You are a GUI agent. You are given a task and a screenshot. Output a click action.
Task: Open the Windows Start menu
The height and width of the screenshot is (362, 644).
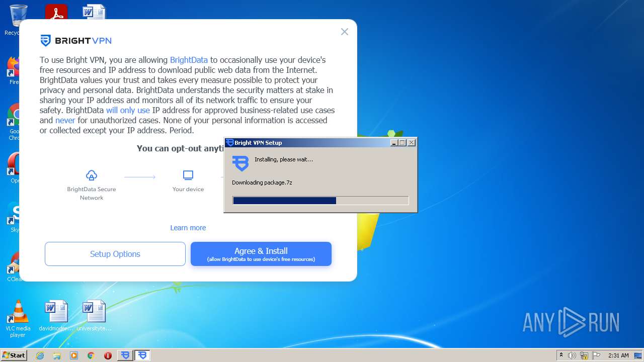pos(14,355)
